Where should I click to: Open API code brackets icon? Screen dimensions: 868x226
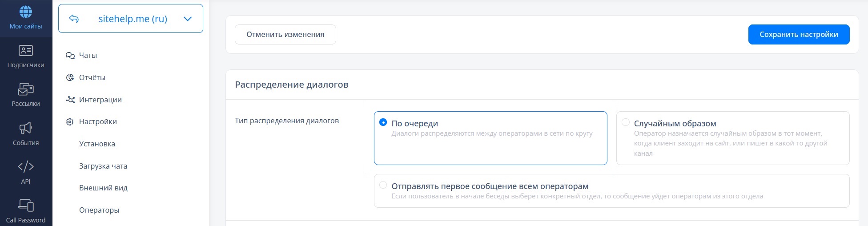tap(26, 167)
